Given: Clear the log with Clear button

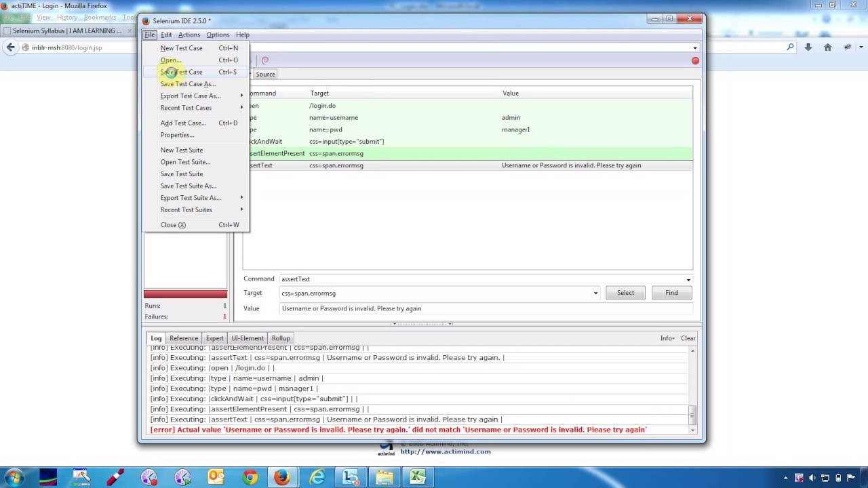Looking at the screenshot, I should point(688,338).
